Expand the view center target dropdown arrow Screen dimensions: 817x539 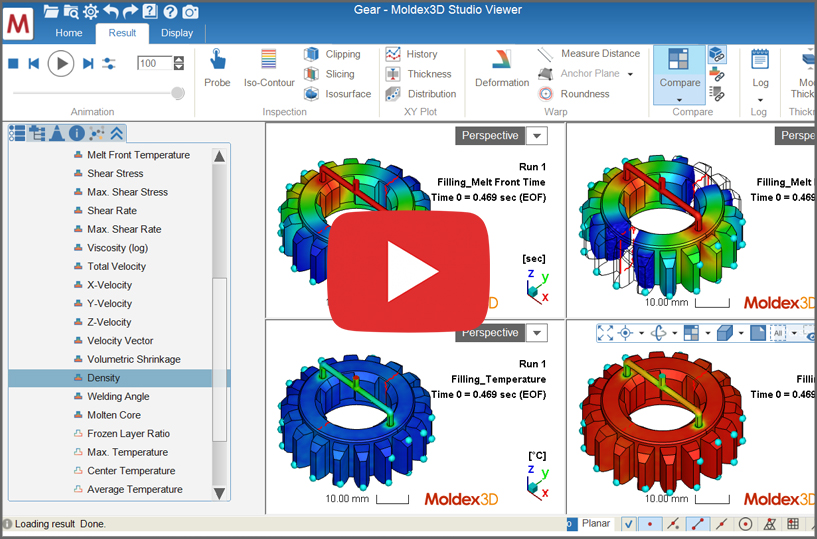coord(641,333)
